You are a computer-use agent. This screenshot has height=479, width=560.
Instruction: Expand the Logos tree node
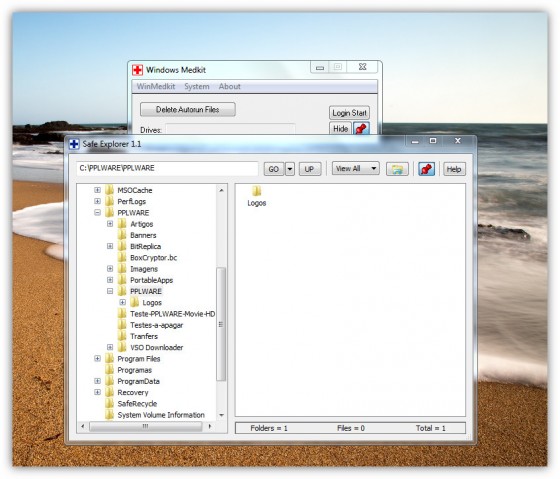tap(122, 302)
